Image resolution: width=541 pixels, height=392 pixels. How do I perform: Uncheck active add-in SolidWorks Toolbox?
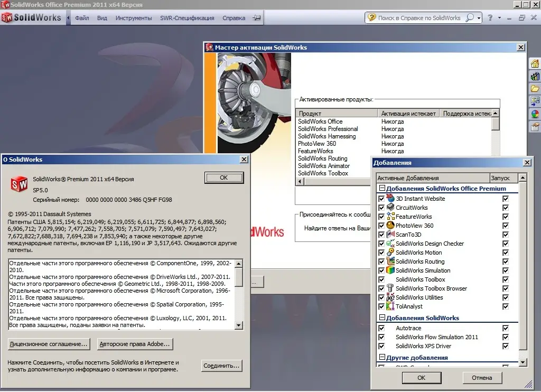point(381,279)
